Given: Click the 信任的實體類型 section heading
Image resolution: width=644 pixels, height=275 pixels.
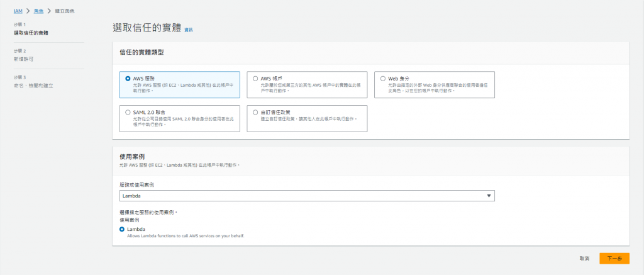Looking at the screenshot, I should pos(142,53).
